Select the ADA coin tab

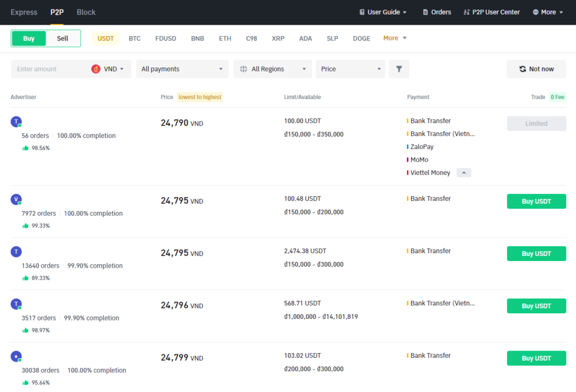click(305, 38)
